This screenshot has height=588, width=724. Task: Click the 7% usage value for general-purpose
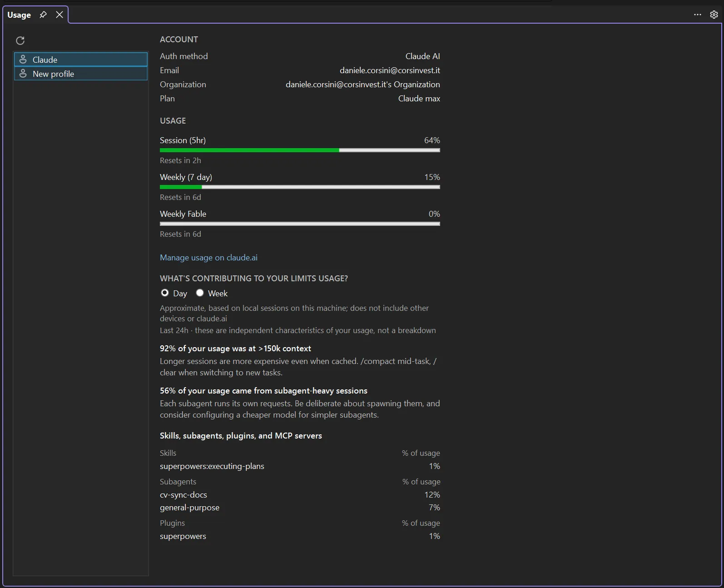[x=434, y=508]
